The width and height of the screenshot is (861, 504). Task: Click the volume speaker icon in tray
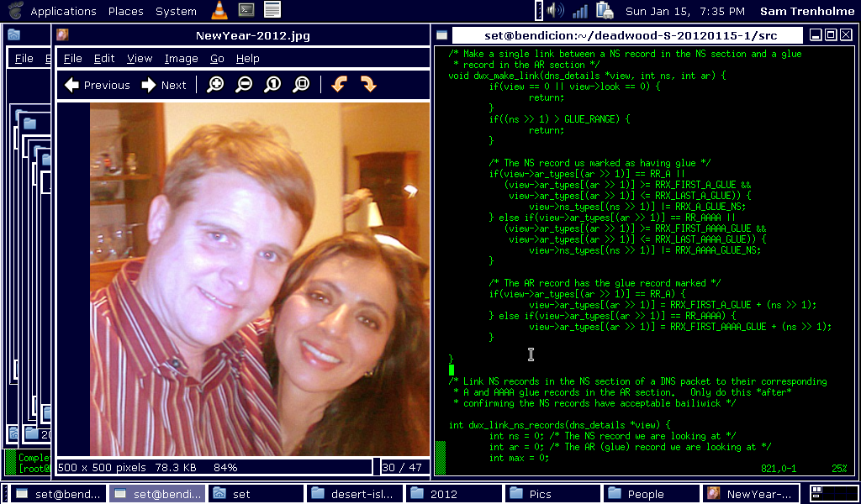tap(555, 11)
